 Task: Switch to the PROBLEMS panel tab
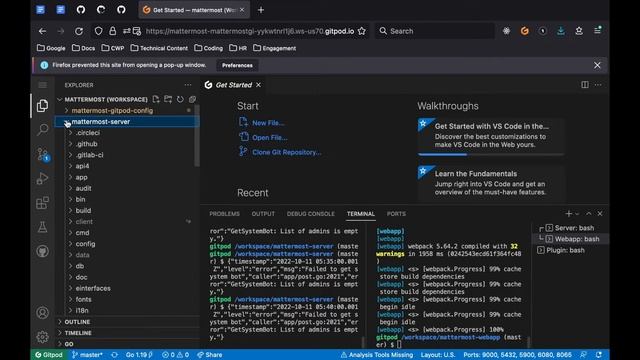coord(224,214)
